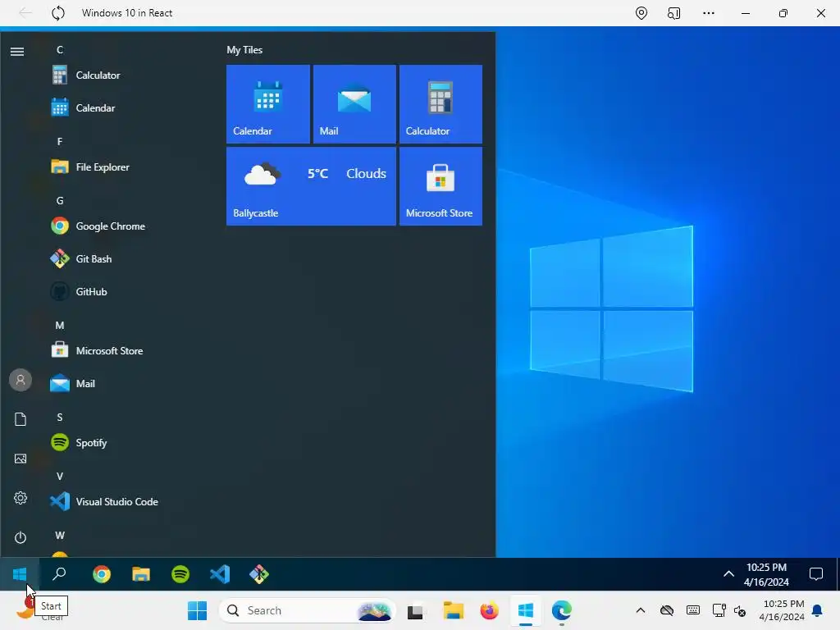
Task: Jump to letter G section header
Action: click(60, 201)
